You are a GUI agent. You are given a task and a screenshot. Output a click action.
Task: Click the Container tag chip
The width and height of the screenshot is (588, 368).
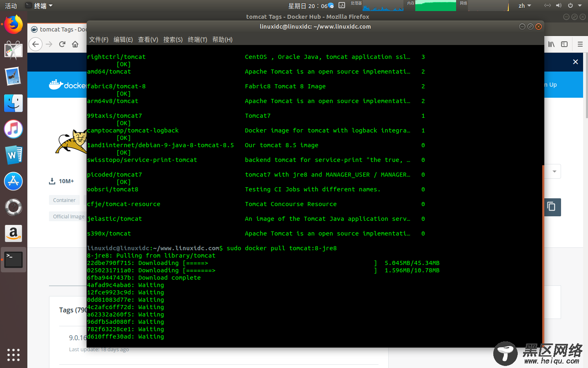pyautogui.click(x=64, y=200)
